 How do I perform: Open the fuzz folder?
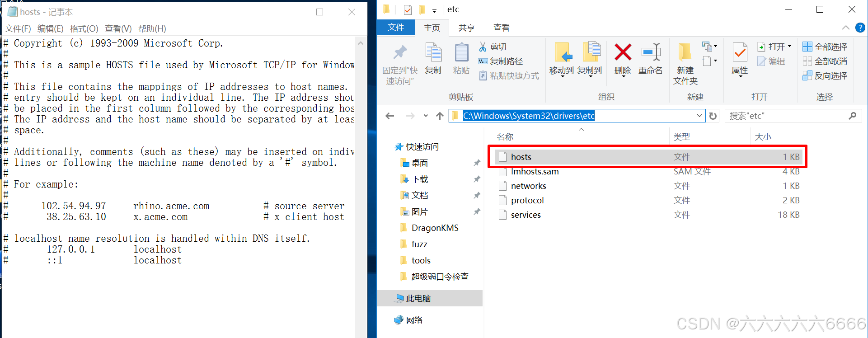pos(414,244)
